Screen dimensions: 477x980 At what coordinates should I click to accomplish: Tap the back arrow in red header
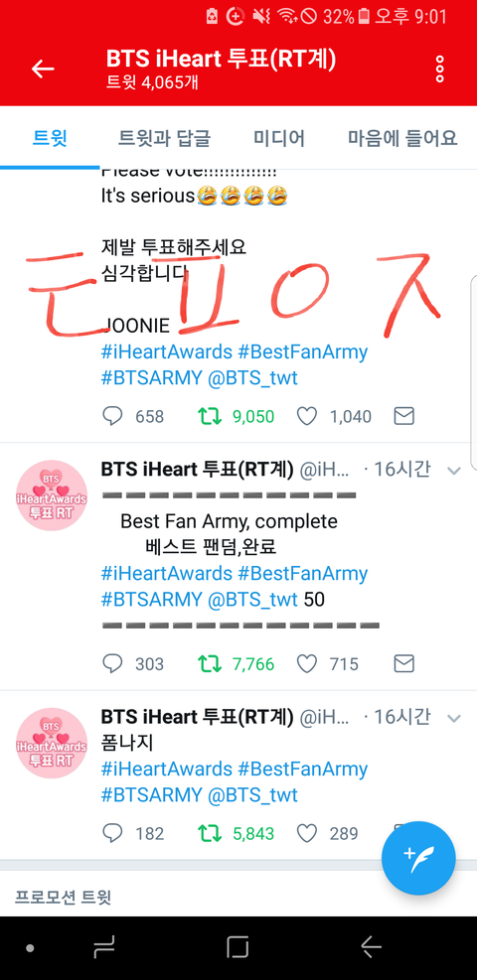pyautogui.click(x=43, y=69)
